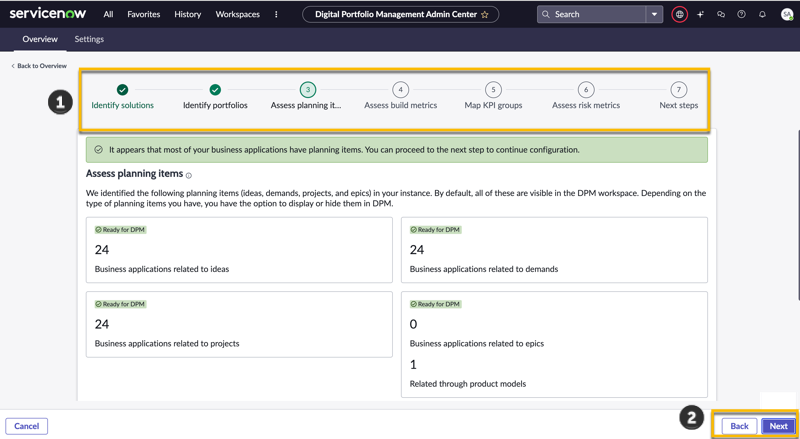Open the sparkle assistant icon

pos(700,14)
